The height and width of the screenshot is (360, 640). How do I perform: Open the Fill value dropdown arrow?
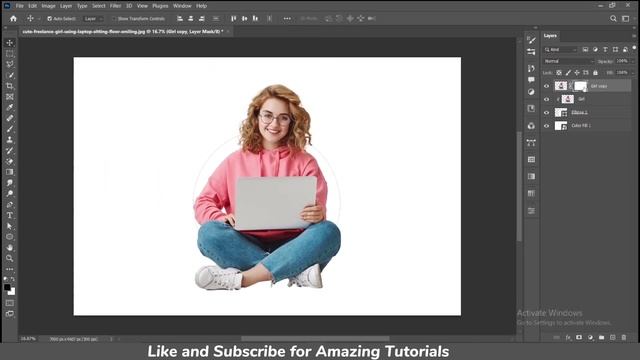click(x=633, y=73)
